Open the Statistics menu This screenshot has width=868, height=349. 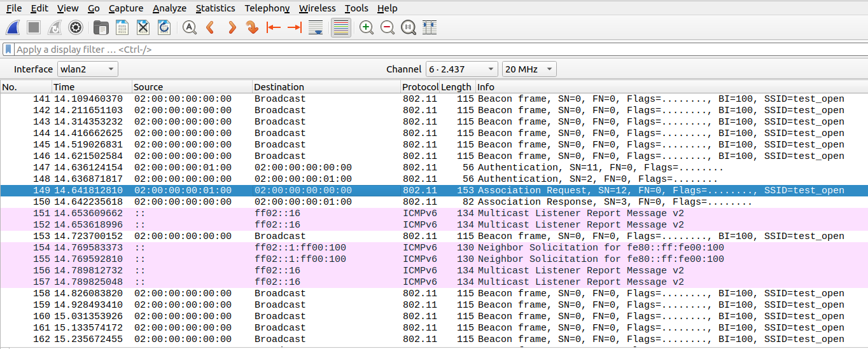tap(215, 8)
